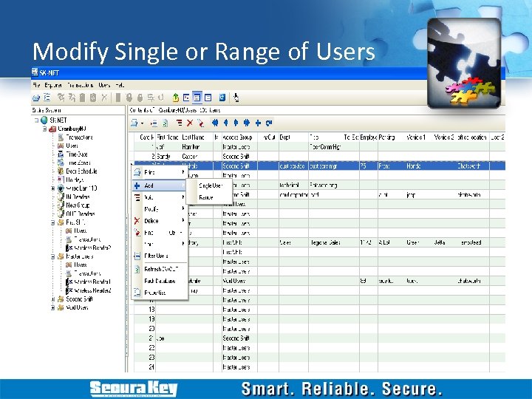This screenshot has width=532, height=399.
Task: Jump to first record with the double left arrow
Action: [x=215, y=123]
